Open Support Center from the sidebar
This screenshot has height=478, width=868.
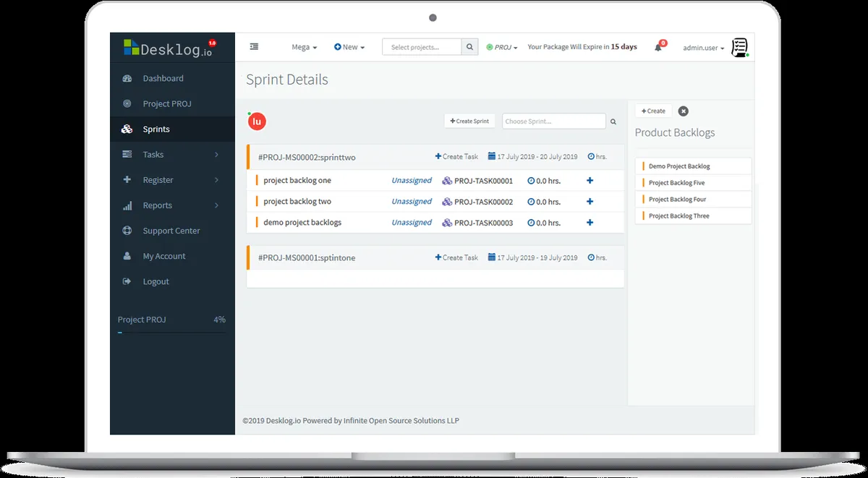pyautogui.click(x=171, y=231)
